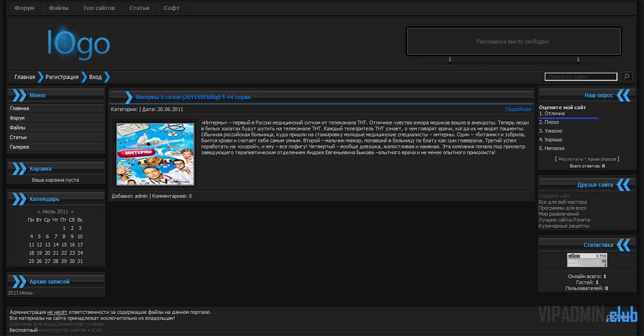Open the Регистрация page link

pos(62,77)
